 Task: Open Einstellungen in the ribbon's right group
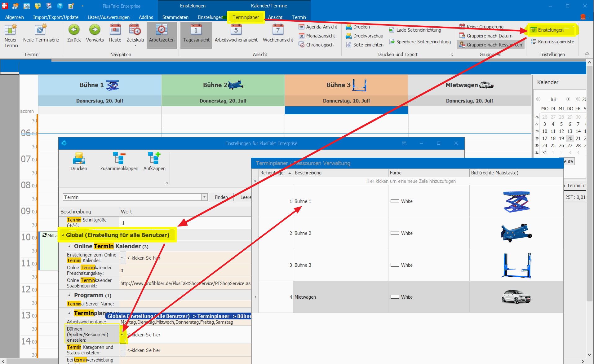547,30
